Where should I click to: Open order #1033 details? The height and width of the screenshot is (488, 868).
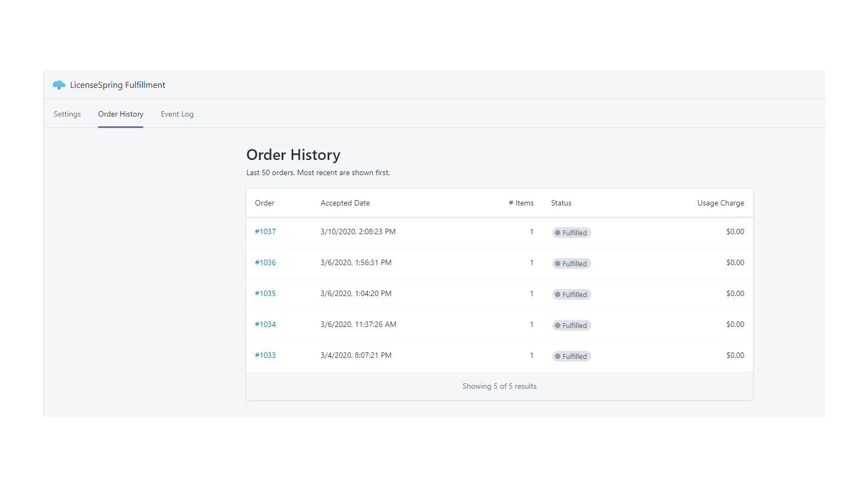pyautogui.click(x=265, y=355)
